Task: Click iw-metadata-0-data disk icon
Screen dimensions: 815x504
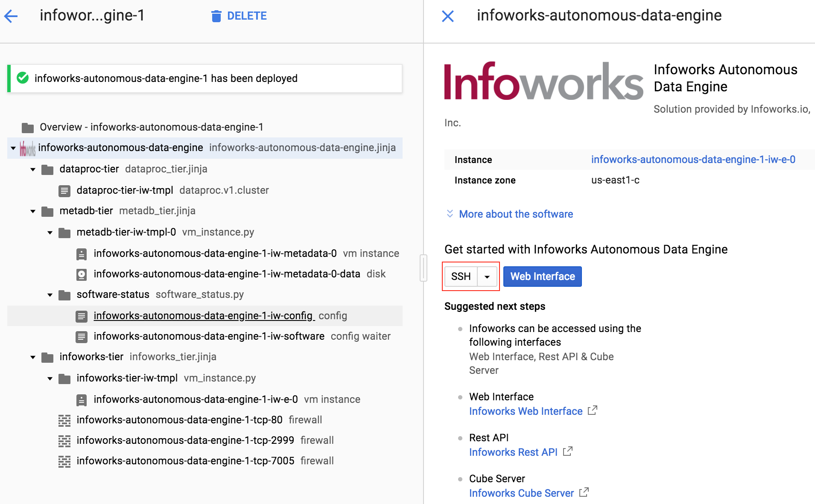Action: (82, 274)
